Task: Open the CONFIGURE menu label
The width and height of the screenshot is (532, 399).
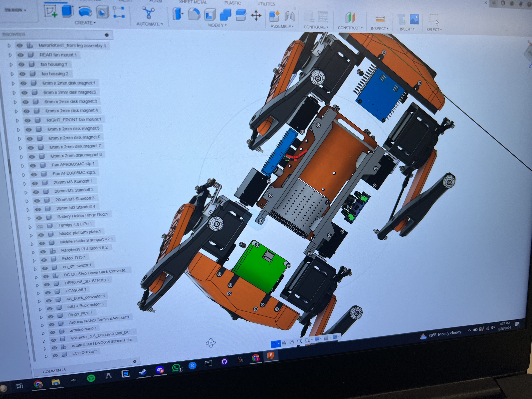Action: 316,27
